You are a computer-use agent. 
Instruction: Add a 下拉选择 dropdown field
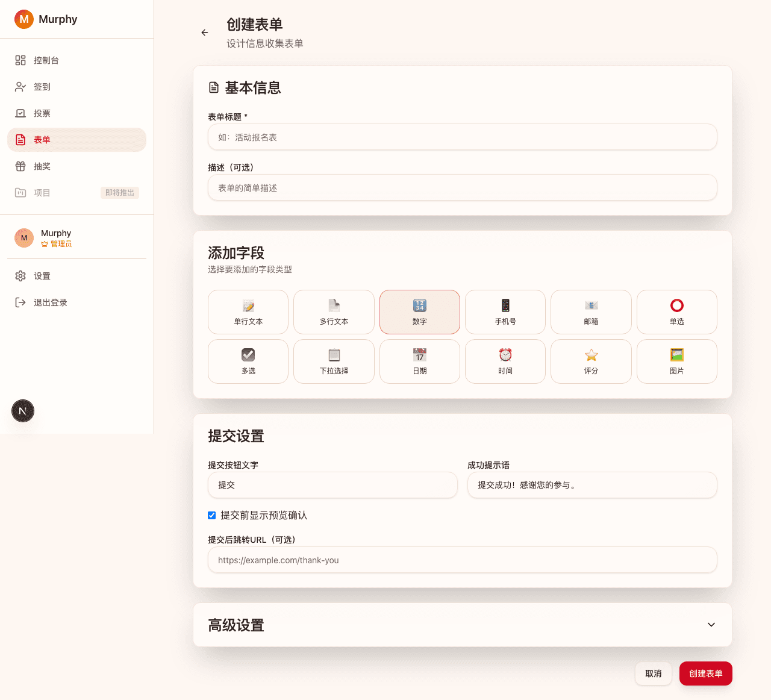tap(334, 361)
